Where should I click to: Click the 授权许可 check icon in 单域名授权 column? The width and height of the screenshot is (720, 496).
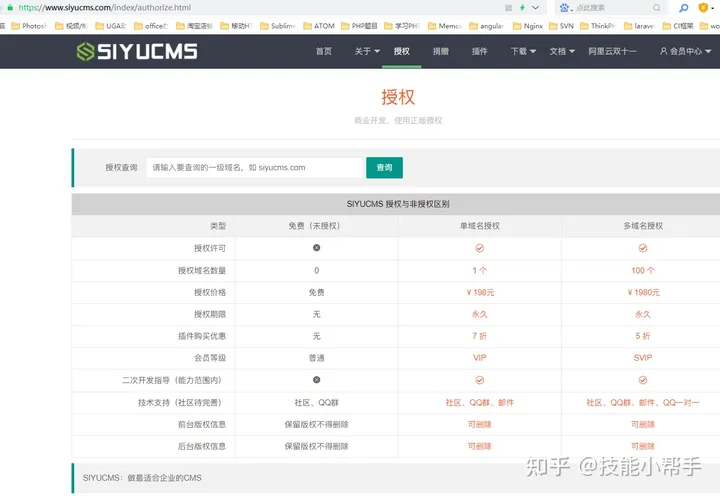[x=479, y=248]
